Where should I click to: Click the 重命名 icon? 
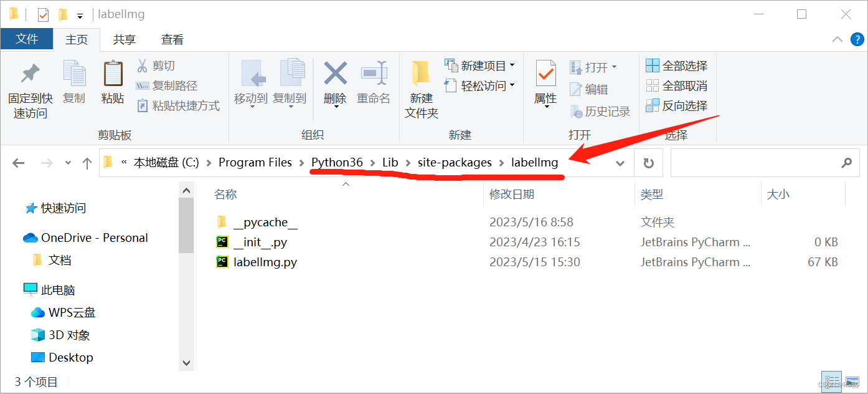(x=374, y=74)
